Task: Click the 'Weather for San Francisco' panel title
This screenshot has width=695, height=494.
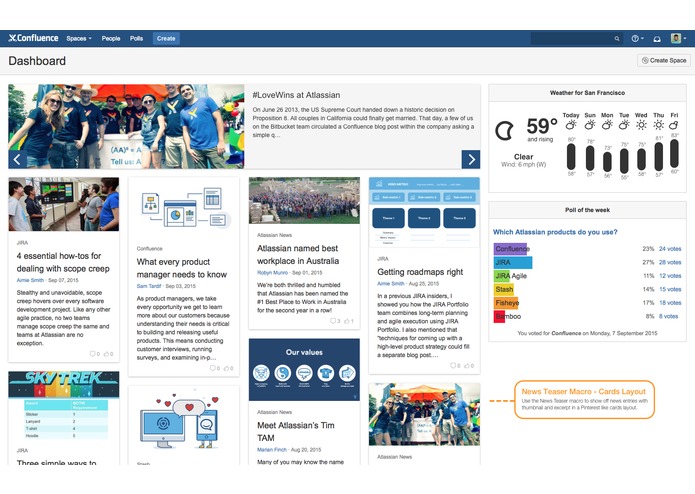Action: point(587,93)
